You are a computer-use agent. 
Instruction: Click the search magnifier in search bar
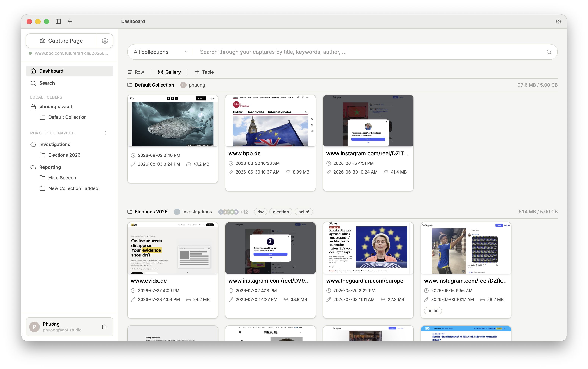549,52
